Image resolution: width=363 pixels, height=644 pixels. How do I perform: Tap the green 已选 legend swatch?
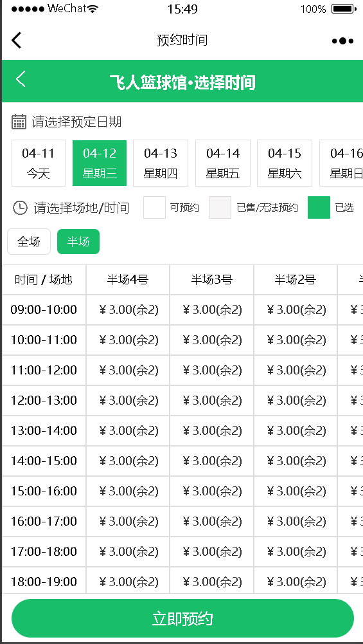(319, 207)
